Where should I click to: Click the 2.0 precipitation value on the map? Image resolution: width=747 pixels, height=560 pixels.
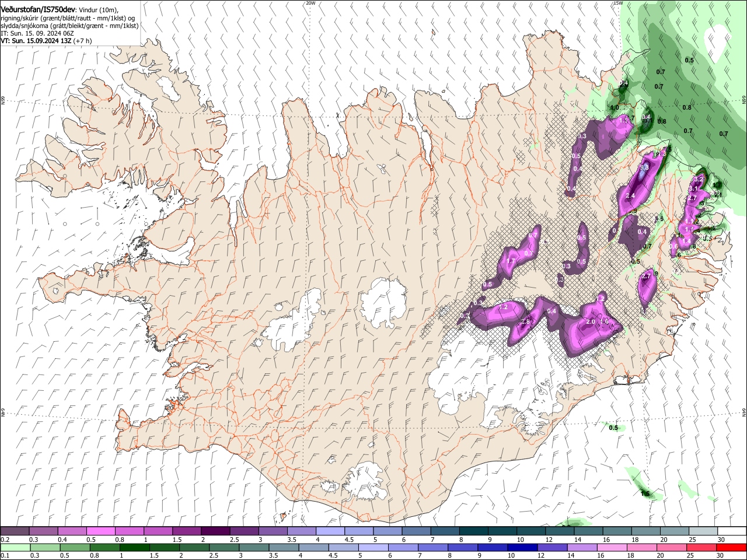pyautogui.click(x=590, y=321)
